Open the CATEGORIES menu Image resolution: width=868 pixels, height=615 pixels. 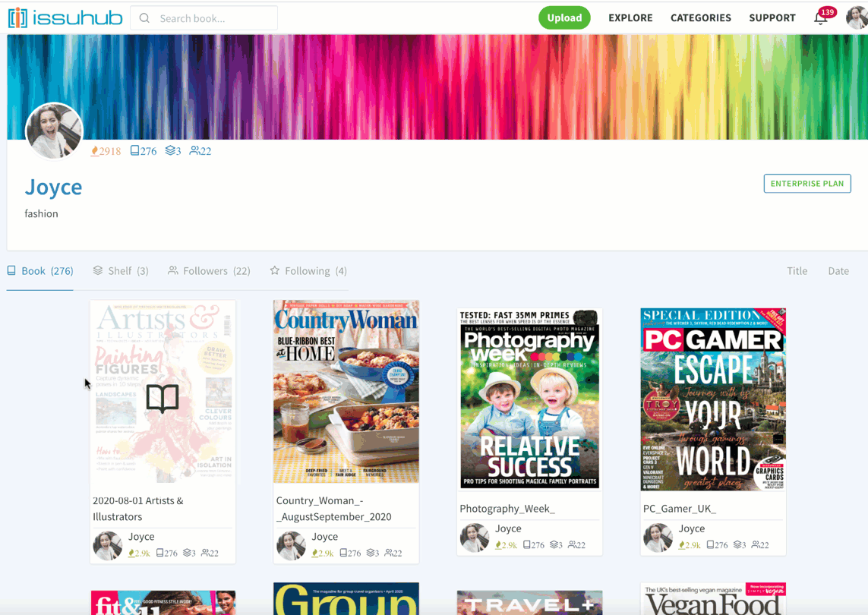(x=701, y=17)
